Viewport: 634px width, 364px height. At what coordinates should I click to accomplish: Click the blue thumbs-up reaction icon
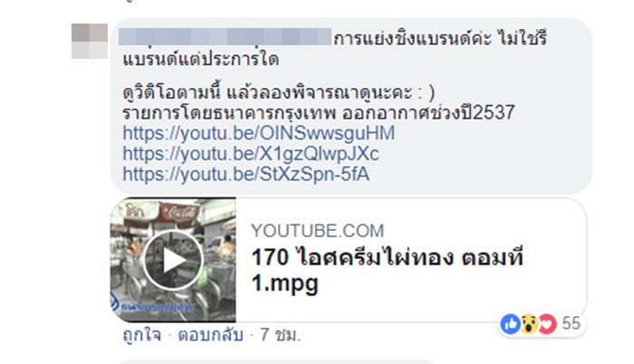tap(510, 323)
